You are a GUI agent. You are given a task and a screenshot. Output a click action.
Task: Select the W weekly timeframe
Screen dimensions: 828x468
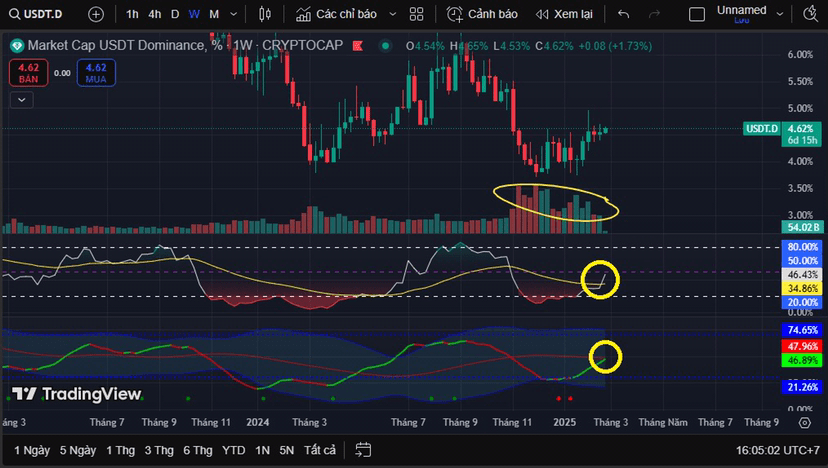tap(194, 14)
